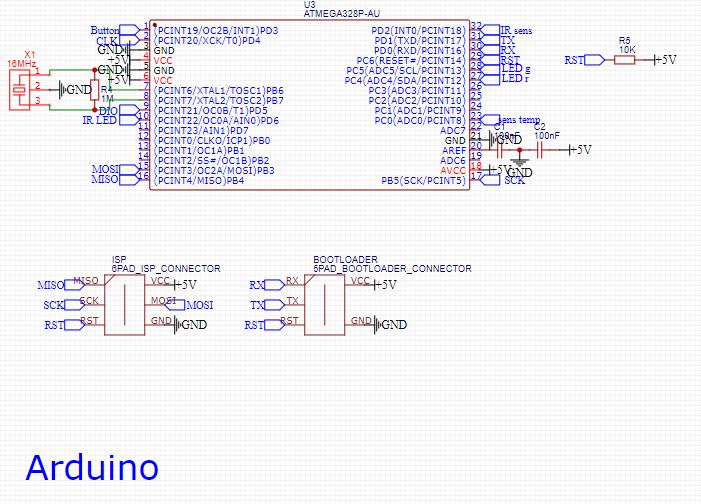Click the 16MHz crystal value label
The width and height of the screenshot is (701, 504).
coord(21,64)
